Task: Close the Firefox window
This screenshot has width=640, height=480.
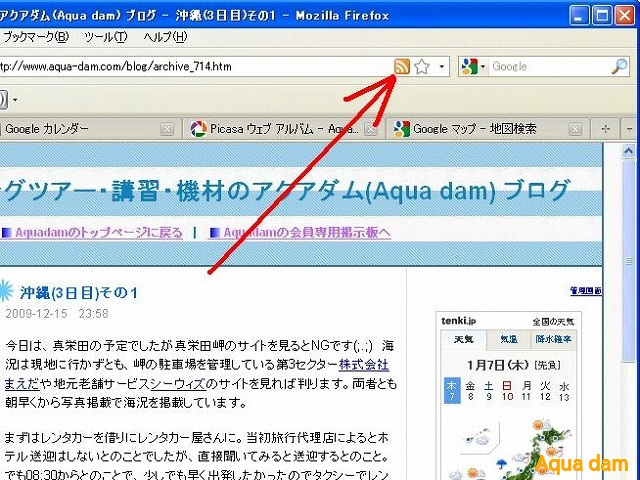Action: point(625,16)
